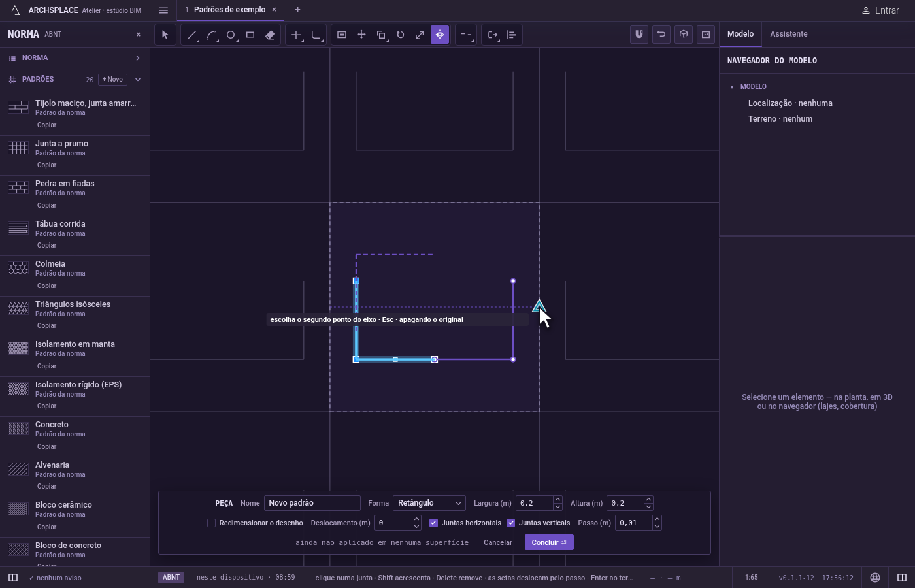Add a new tab with plus

click(297, 10)
